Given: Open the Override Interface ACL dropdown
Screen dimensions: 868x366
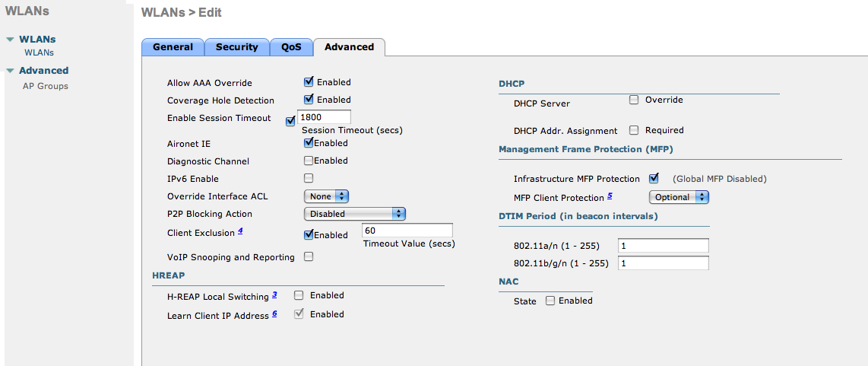Looking at the screenshot, I should point(328,196).
